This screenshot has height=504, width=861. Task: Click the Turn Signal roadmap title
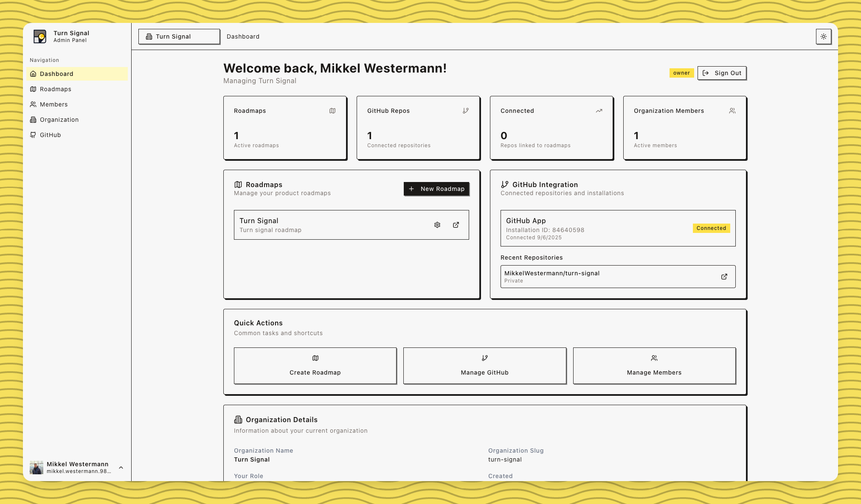pyautogui.click(x=259, y=221)
